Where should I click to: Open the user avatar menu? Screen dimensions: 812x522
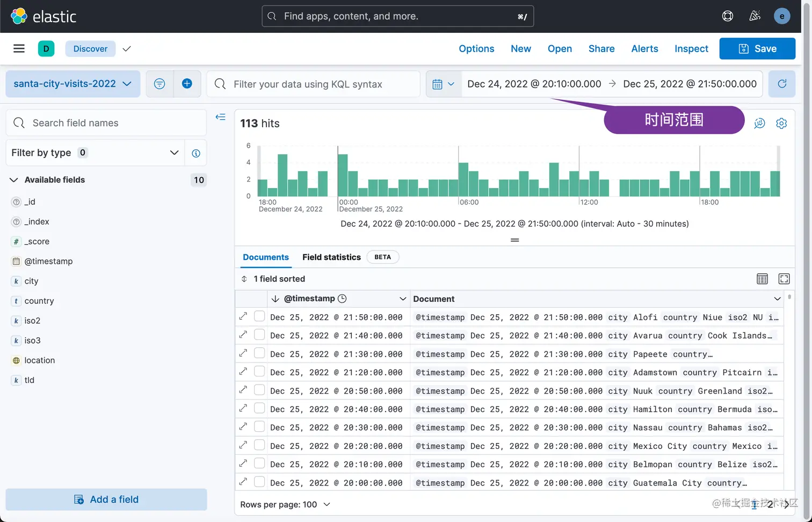click(x=781, y=16)
